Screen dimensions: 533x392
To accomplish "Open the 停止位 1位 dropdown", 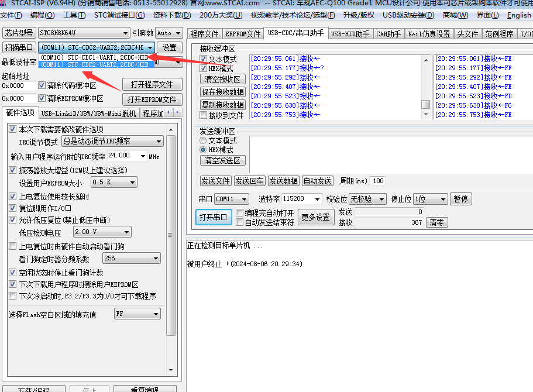I will pyautogui.click(x=431, y=199).
